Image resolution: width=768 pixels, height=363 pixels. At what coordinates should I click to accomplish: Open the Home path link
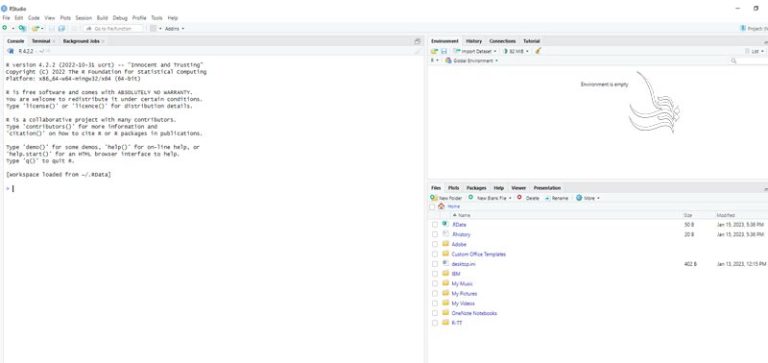(x=454, y=207)
